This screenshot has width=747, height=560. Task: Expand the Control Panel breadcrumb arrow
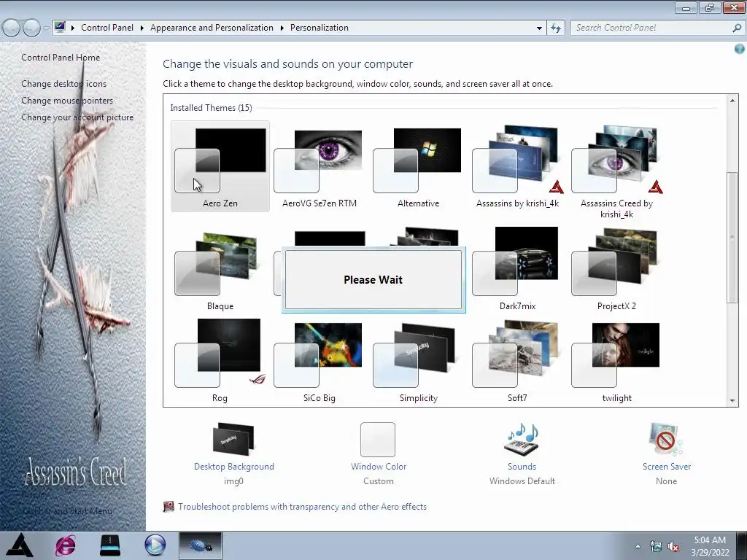pyautogui.click(x=142, y=28)
